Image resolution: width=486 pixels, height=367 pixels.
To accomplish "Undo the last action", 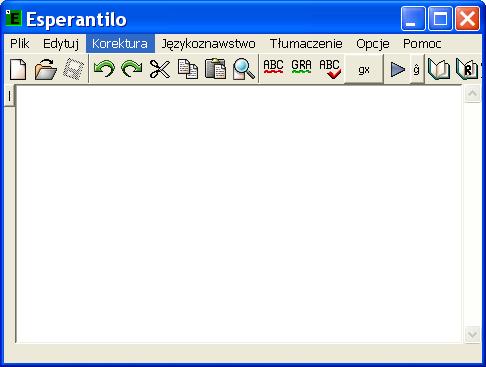I will (104, 69).
